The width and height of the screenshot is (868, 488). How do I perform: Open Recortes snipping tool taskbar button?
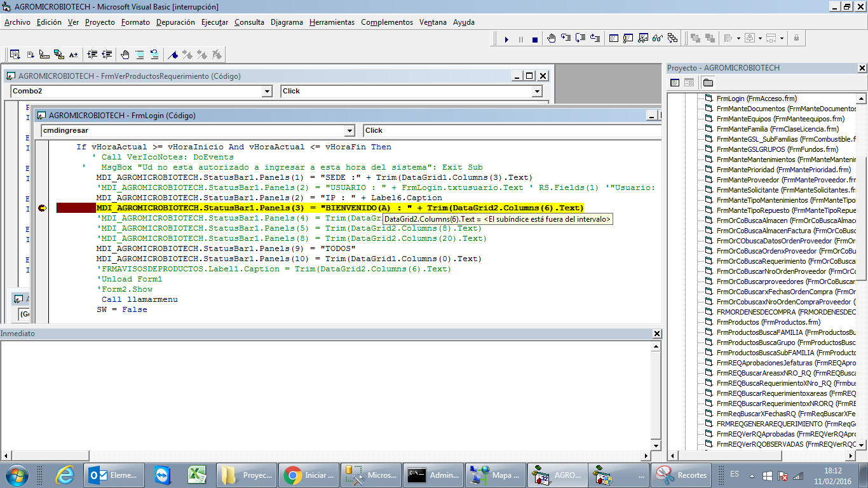click(x=682, y=475)
